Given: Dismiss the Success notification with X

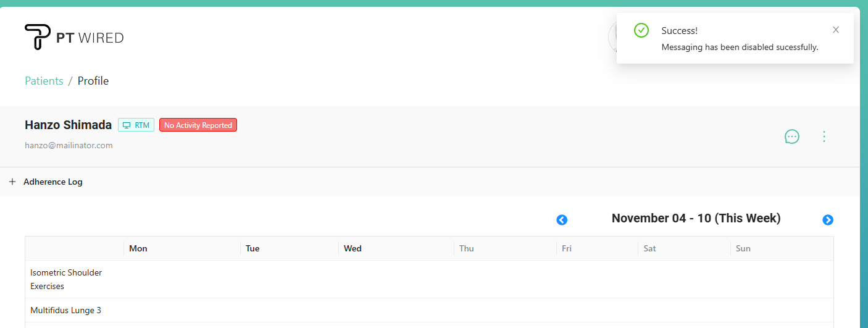Looking at the screenshot, I should [835, 30].
